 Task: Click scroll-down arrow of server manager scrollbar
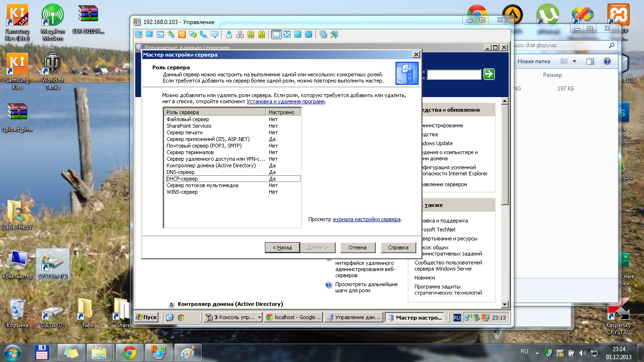click(x=504, y=305)
